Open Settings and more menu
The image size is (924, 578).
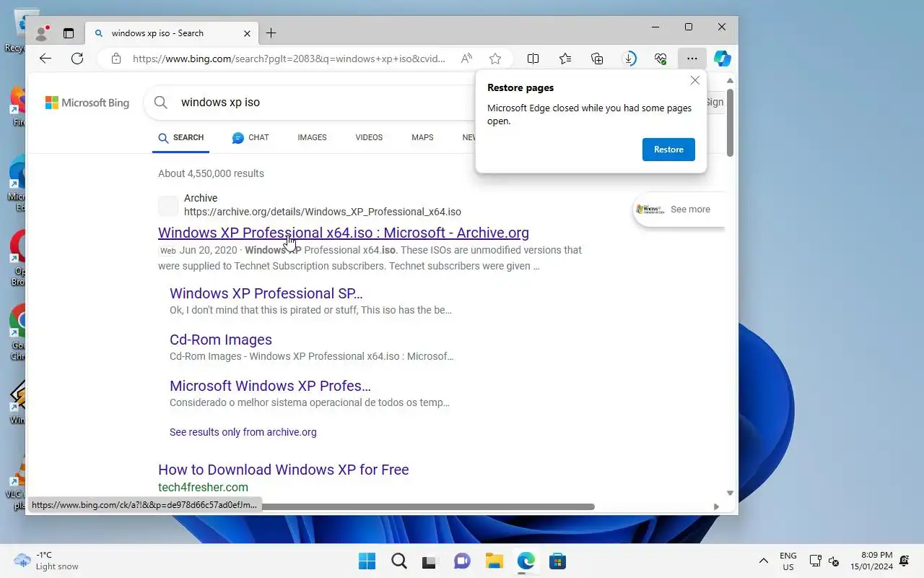(x=692, y=59)
